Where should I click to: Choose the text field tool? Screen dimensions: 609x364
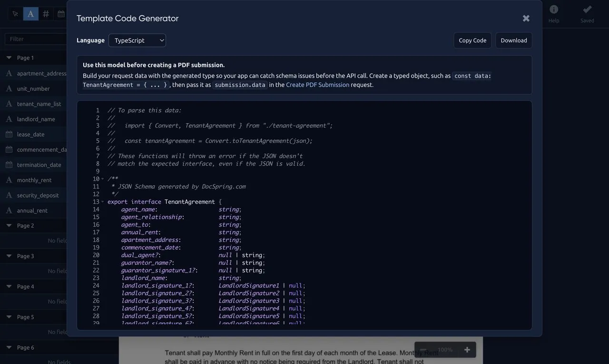click(x=30, y=14)
